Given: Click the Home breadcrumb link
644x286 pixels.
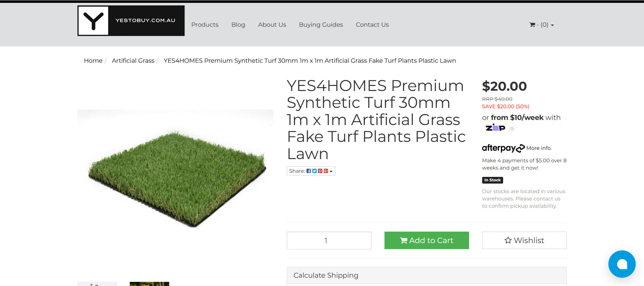Looking at the screenshot, I should coord(93,61).
